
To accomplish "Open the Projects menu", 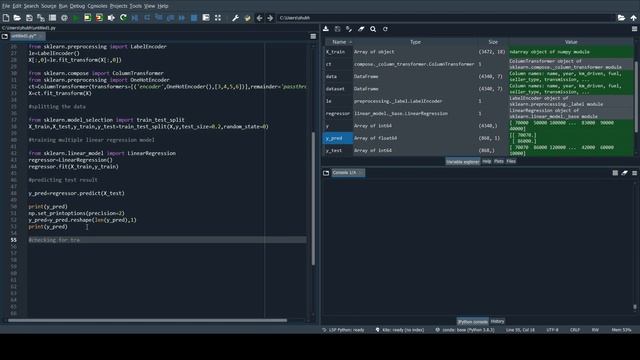I will coord(118,6).
